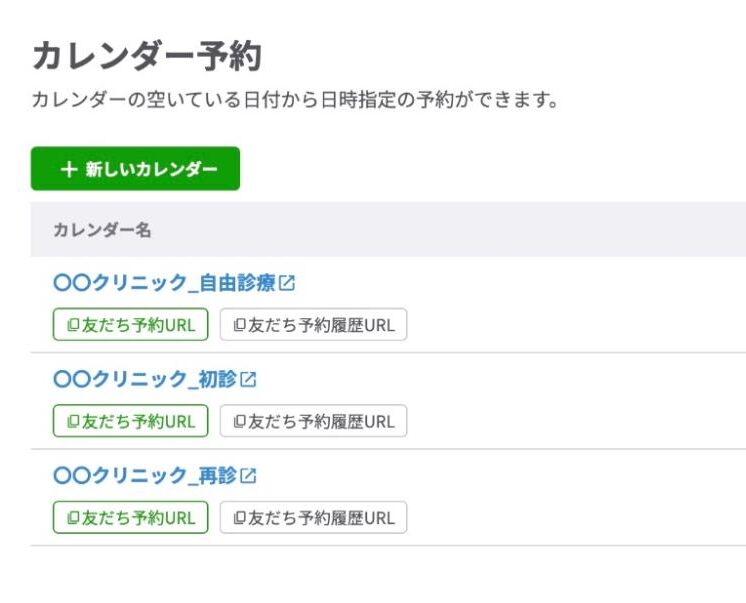
Task: Click external link icon beside 再診
Action: coord(249,476)
